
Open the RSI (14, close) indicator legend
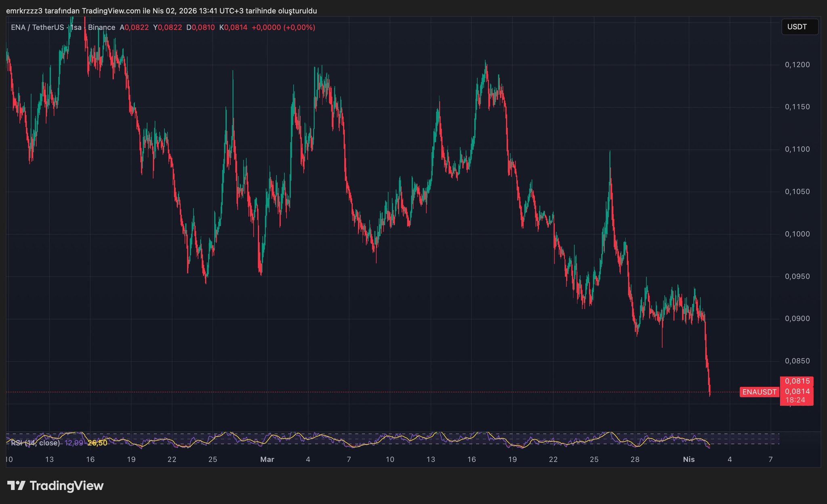click(35, 443)
